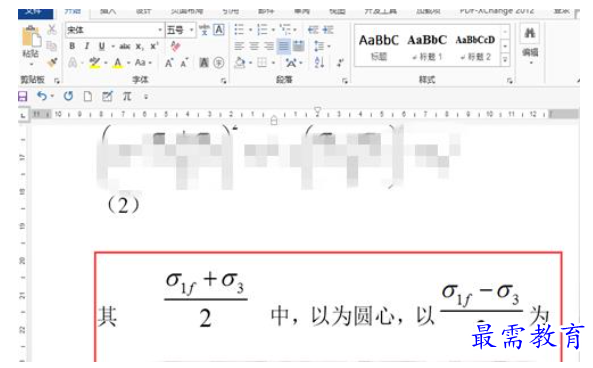Open the 段落 paragraph dialog launcher
Viewport: 593px width, 368px height.
pyautogui.click(x=345, y=81)
